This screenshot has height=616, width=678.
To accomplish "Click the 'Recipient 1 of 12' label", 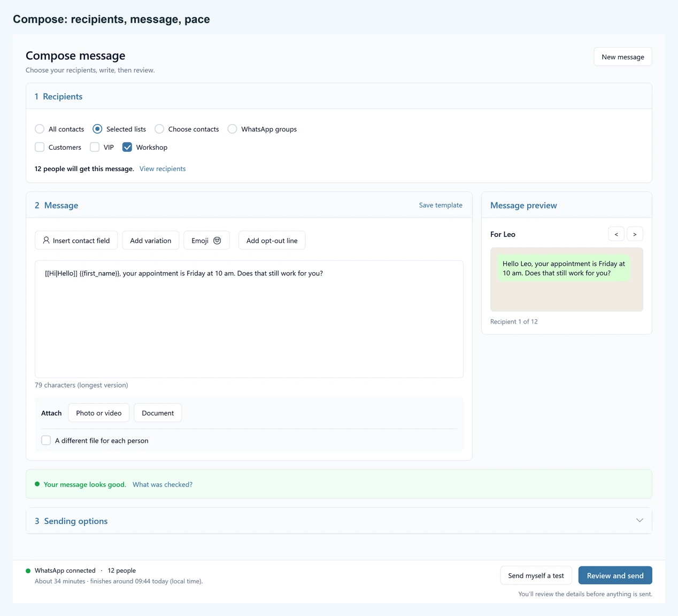I will coord(514,321).
